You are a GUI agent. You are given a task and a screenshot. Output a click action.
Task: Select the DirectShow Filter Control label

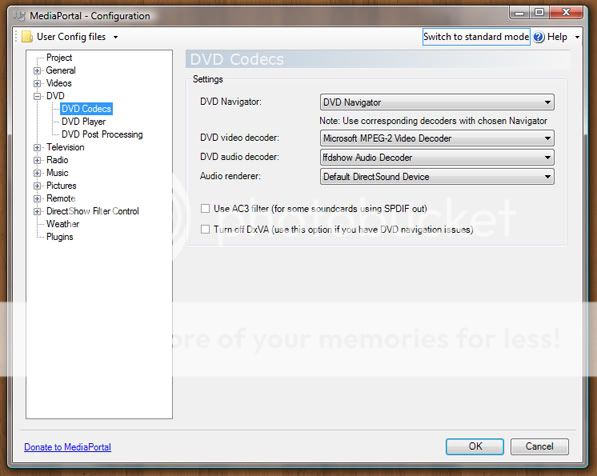point(93,211)
